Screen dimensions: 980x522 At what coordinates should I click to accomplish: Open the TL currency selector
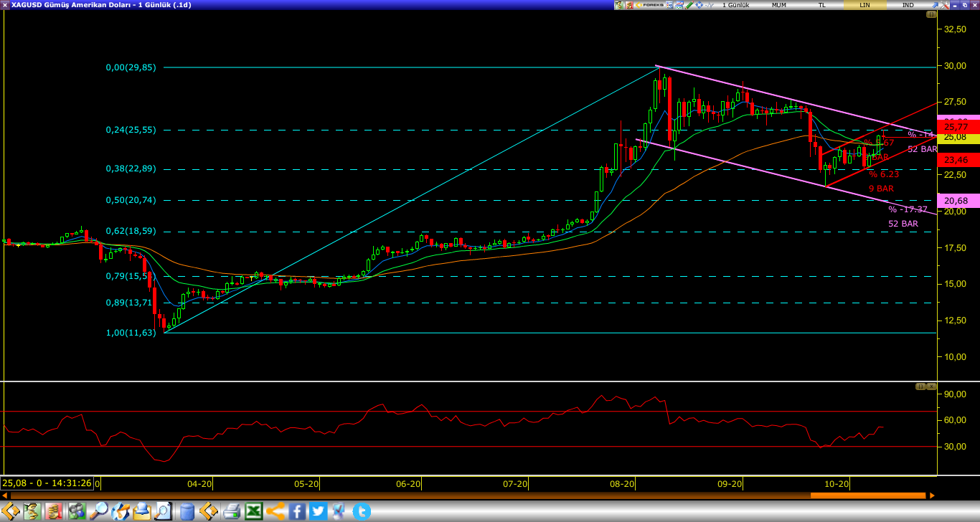click(x=822, y=5)
